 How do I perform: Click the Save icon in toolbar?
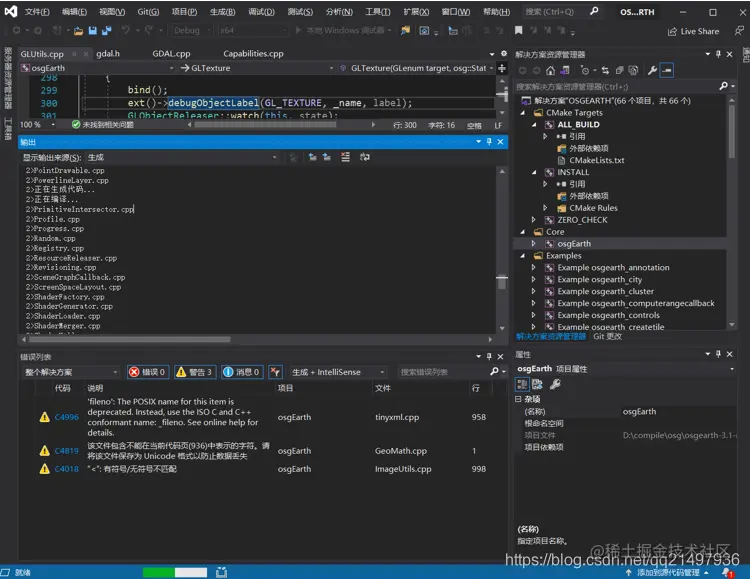(93, 31)
